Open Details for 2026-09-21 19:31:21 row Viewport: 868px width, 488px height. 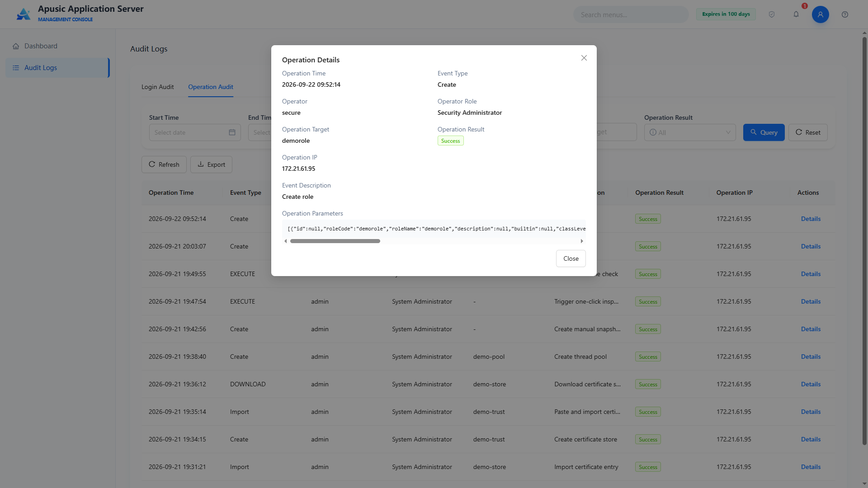pyautogui.click(x=811, y=467)
